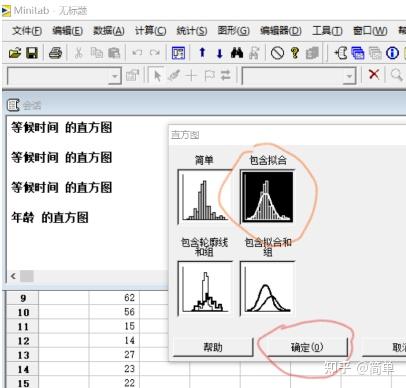
Task: Click the swap arrows toolbar icon
Action: tap(226, 76)
